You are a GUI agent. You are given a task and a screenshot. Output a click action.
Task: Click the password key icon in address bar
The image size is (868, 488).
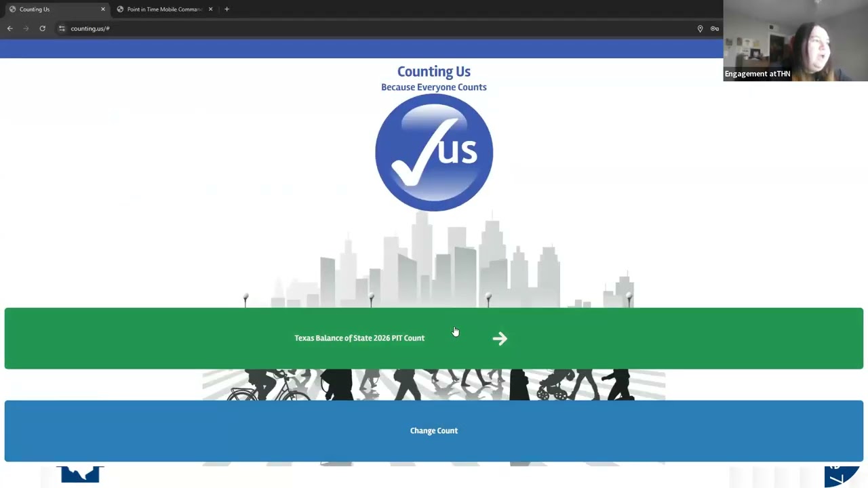pos(715,28)
